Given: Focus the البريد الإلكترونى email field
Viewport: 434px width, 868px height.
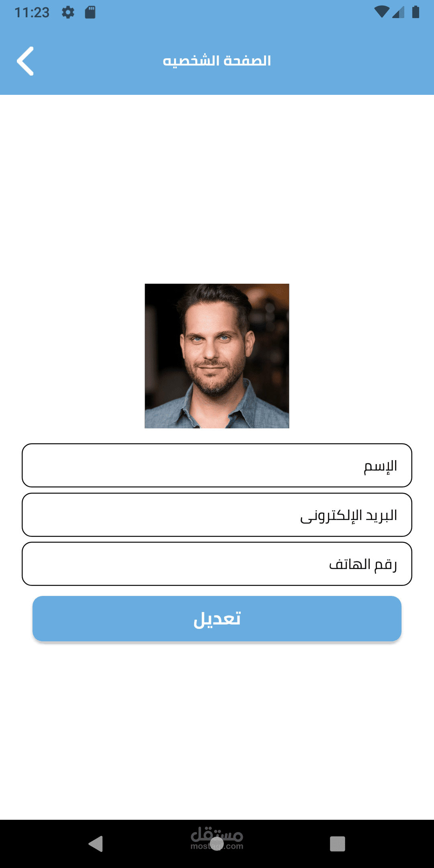Looking at the screenshot, I should pyautogui.click(x=217, y=515).
